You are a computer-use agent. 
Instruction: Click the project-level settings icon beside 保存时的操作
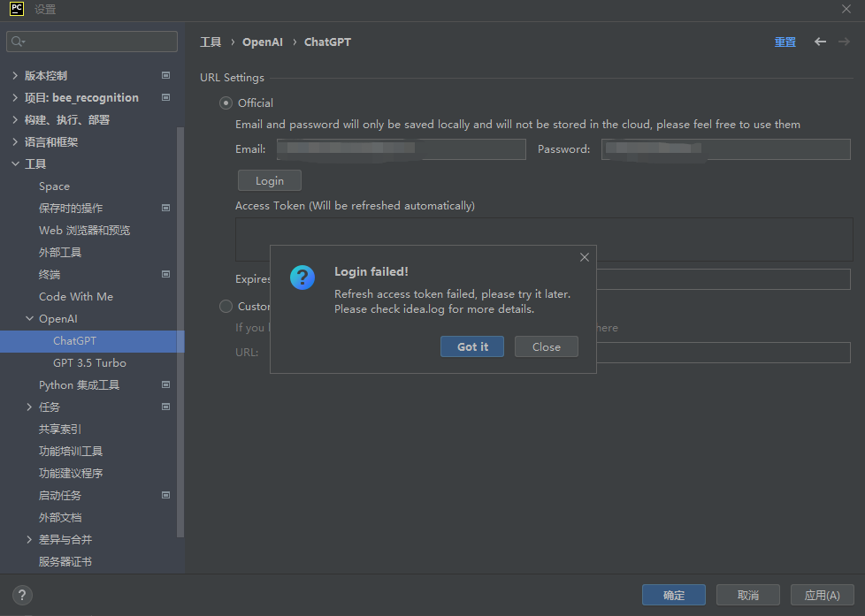[165, 208]
